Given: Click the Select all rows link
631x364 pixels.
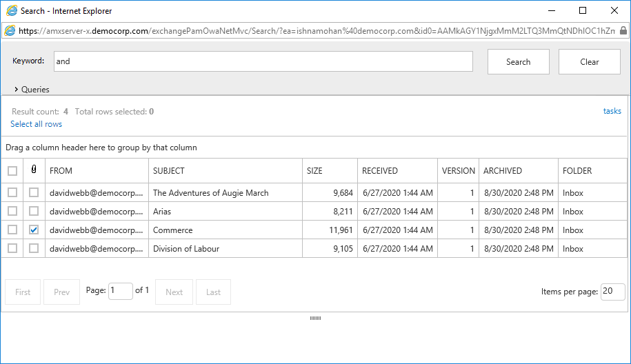Looking at the screenshot, I should pyautogui.click(x=36, y=124).
